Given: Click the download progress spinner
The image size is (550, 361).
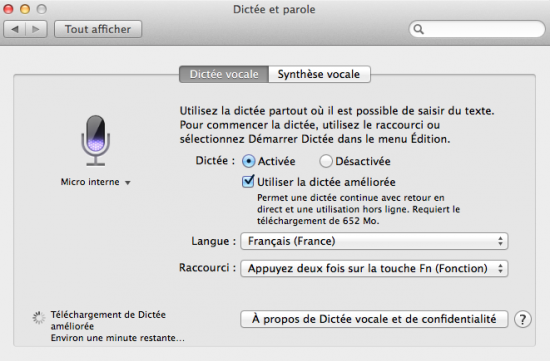Looking at the screenshot, I should (x=39, y=317).
